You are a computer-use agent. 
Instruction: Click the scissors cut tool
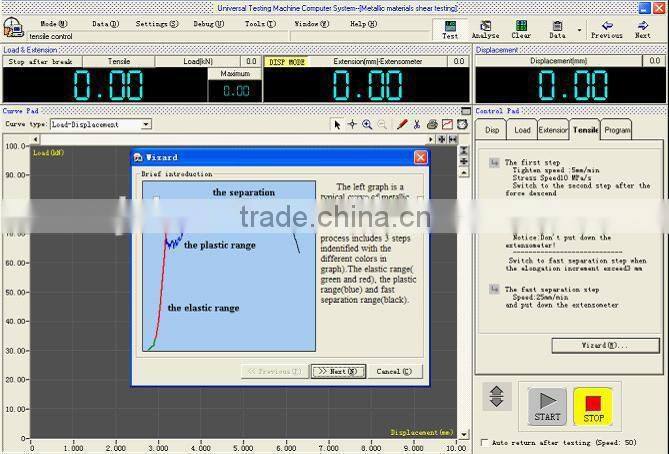click(417, 125)
